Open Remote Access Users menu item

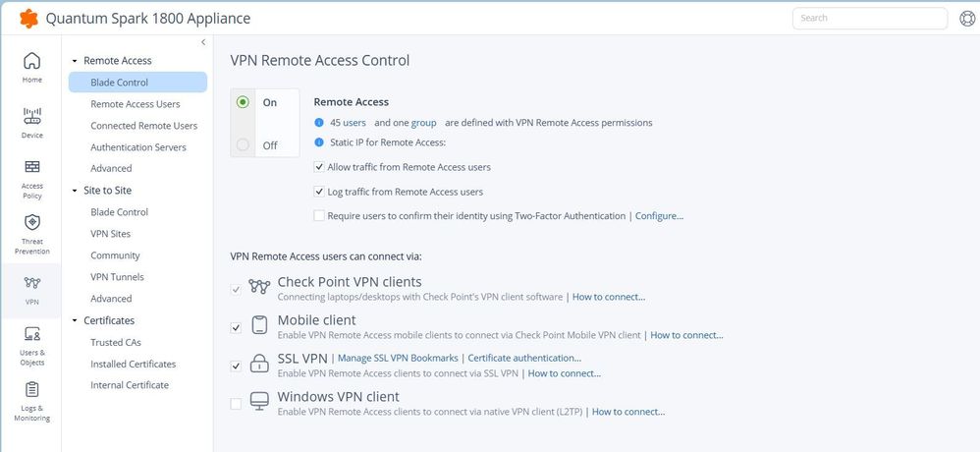coord(135,104)
